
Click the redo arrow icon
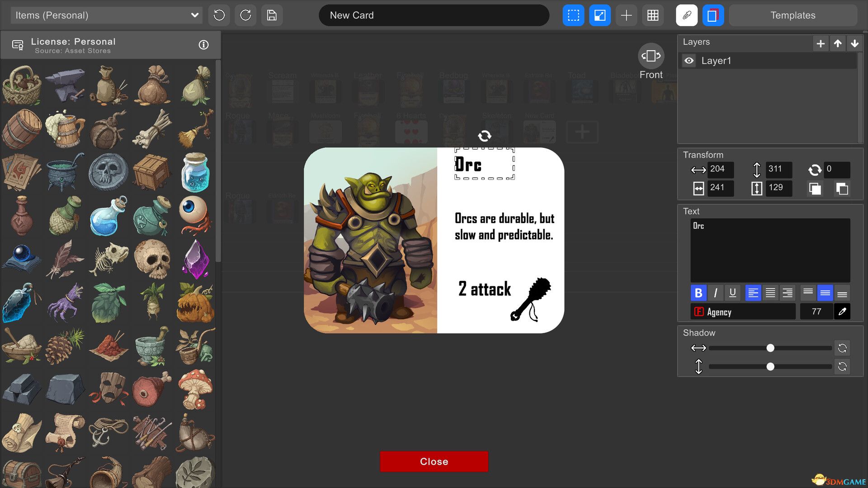[245, 15]
